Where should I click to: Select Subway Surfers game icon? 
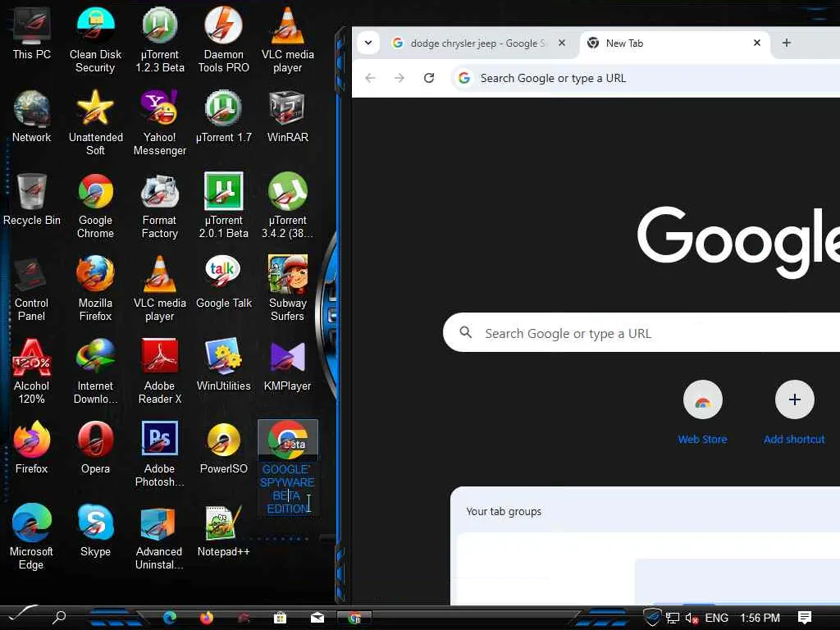click(x=288, y=288)
